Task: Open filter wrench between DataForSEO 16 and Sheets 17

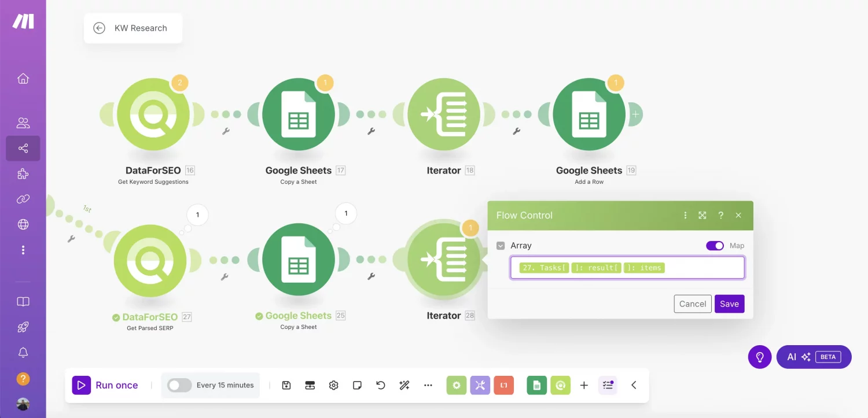Action: coord(226,131)
